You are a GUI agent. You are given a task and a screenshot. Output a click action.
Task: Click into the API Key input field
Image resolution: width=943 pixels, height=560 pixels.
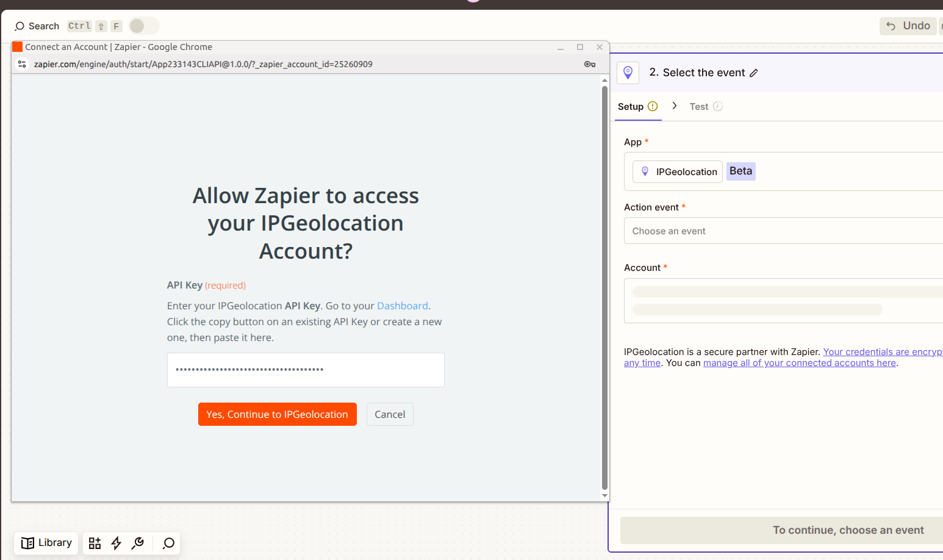306,370
